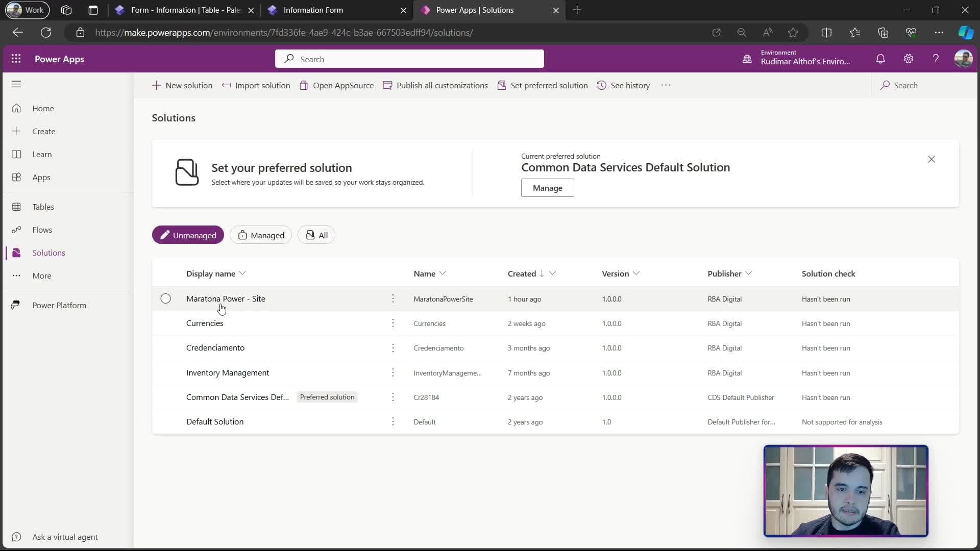Click Publish all customizations
This screenshot has width=980, height=551.
click(x=435, y=85)
